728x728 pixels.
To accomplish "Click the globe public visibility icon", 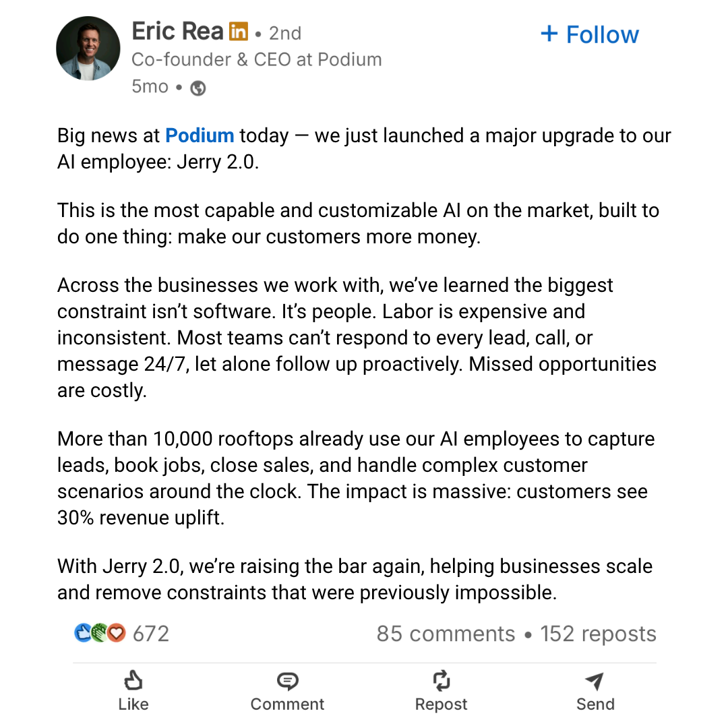I will 198,88.
